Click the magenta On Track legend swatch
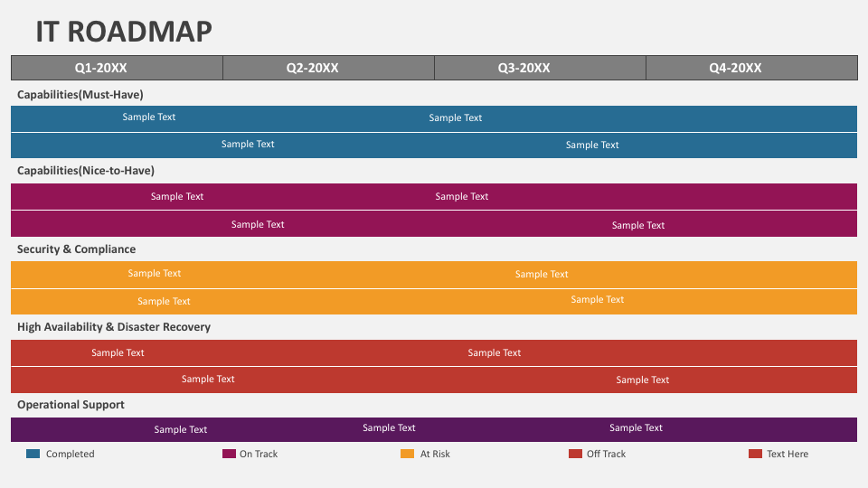This screenshot has height=488, width=868. click(229, 454)
